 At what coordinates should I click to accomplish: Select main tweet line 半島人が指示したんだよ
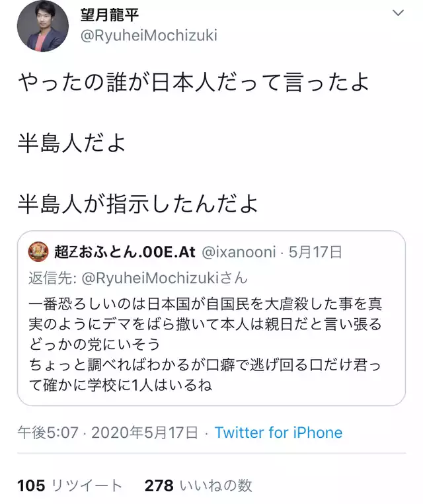coord(137,204)
